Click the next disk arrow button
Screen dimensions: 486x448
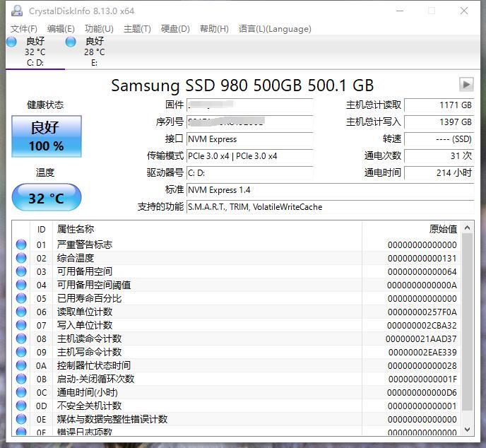coord(466,84)
